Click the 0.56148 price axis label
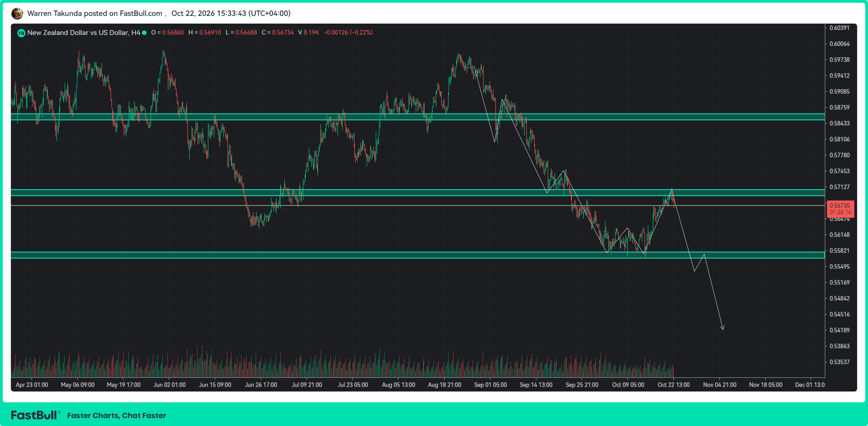Image resolution: width=868 pixels, height=426 pixels. coord(839,235)
